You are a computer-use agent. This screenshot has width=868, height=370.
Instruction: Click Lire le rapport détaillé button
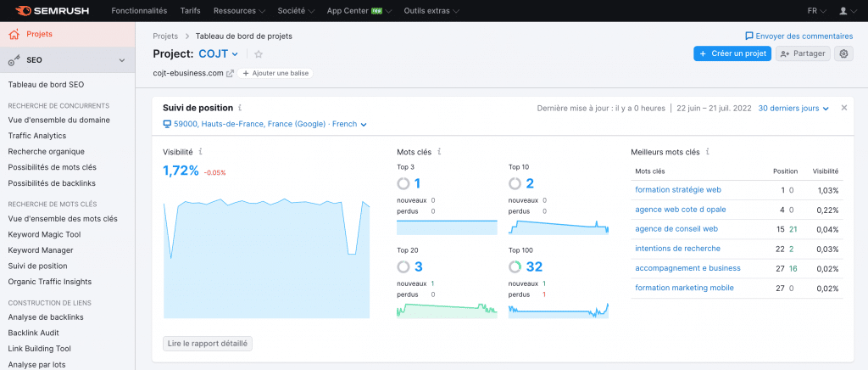tap(208, 343)
